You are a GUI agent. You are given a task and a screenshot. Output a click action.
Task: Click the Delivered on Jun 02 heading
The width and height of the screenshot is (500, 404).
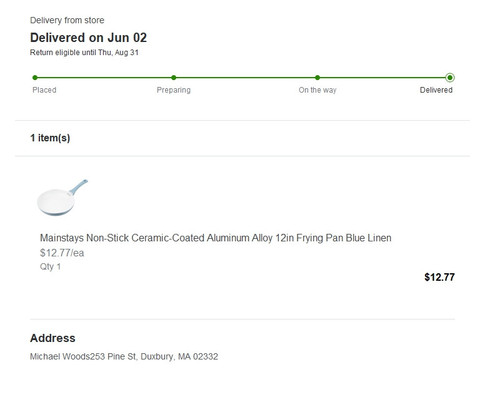coord(88,38)
